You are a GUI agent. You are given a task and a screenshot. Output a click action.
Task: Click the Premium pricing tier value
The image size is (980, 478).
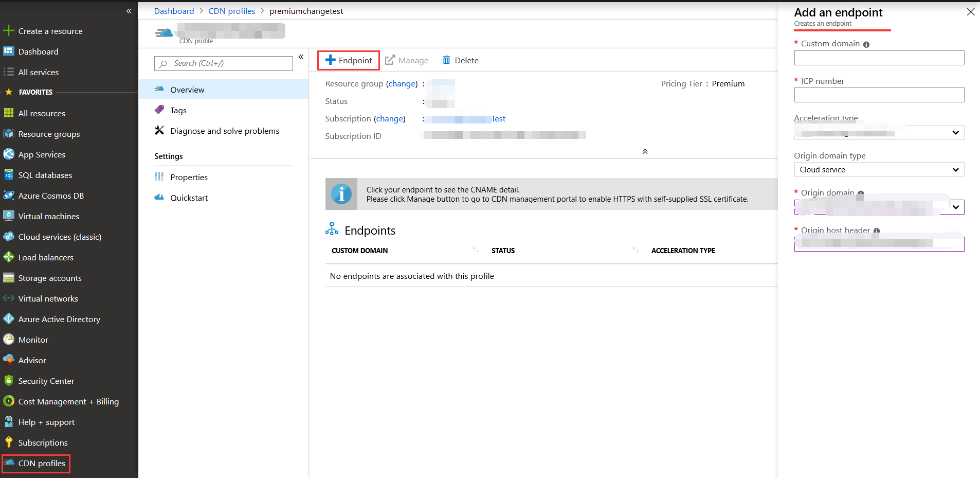(x=728, y=83)
